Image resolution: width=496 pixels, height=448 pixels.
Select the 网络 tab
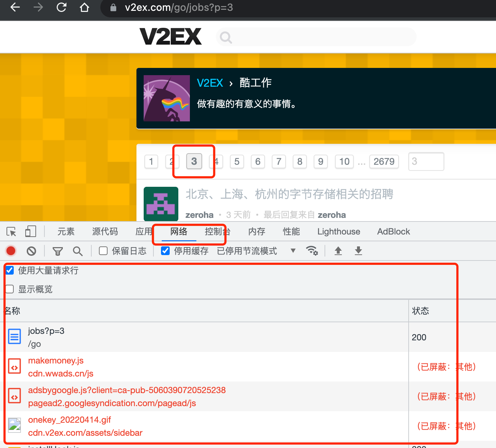179,232
